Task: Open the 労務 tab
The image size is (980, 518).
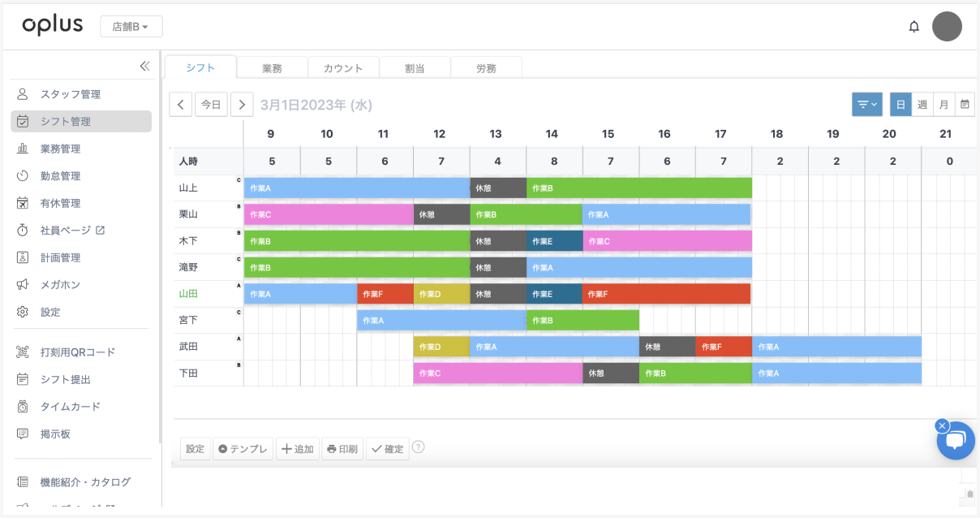Action: tap(486, 68)
